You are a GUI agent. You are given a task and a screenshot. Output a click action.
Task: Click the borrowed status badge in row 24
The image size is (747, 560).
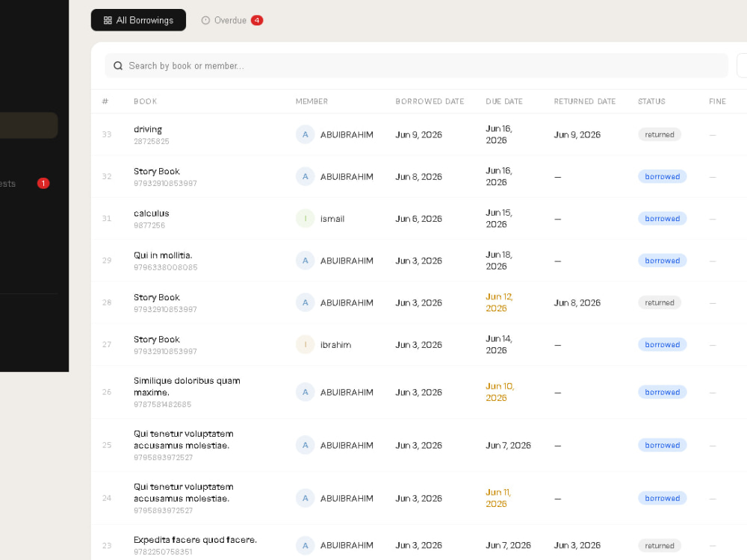[x=662, y=498]
